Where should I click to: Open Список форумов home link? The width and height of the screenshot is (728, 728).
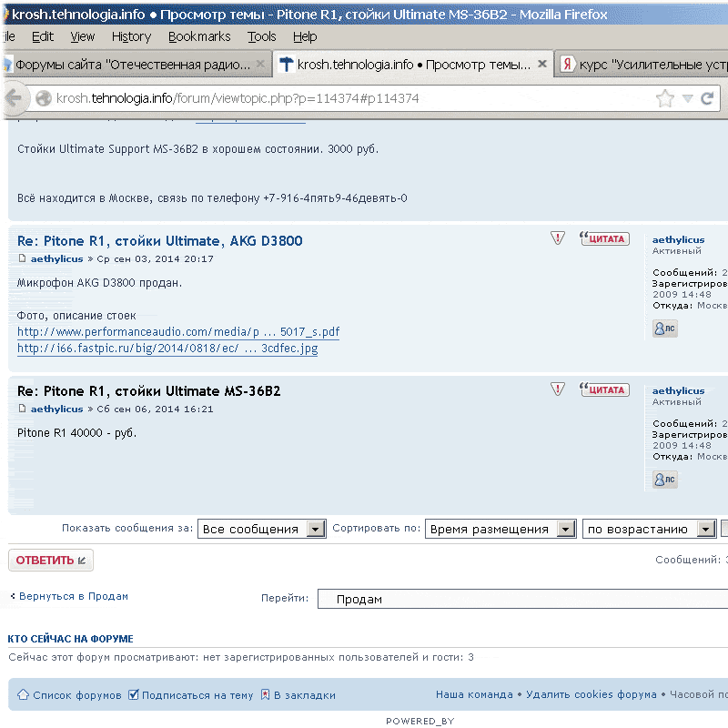coord(77,695)
